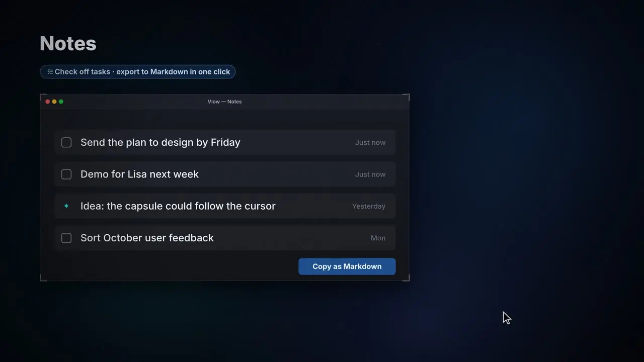Click the teal sparkle icon beside the Idea note
The width and height of the screenshot is (644, 362).
tap(66, 206)
